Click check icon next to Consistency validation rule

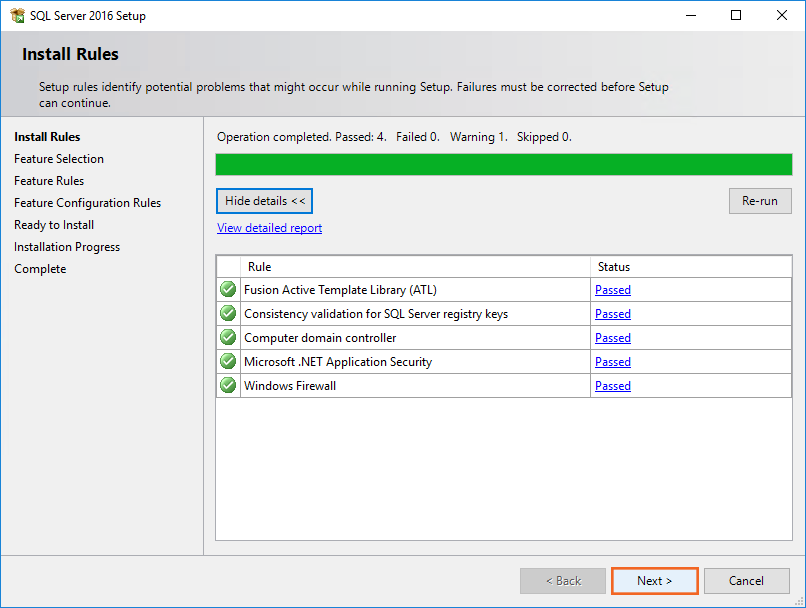click(228, 314)
